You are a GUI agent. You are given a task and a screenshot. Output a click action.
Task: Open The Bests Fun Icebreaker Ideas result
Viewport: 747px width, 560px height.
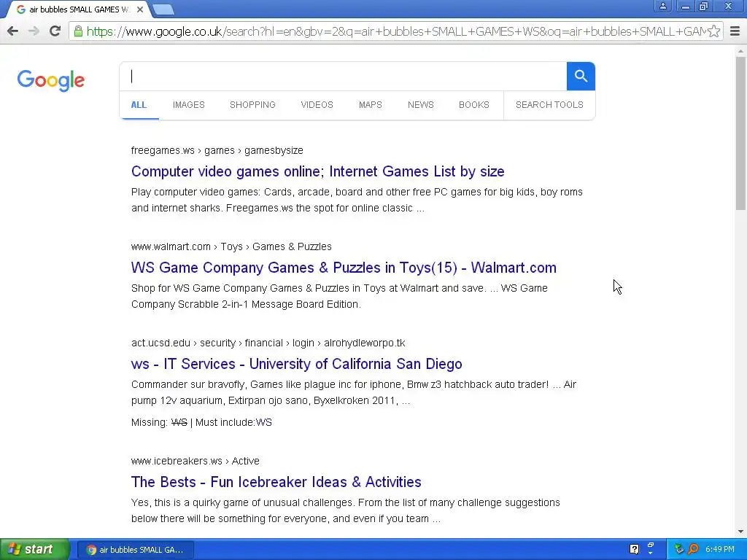(x=276, y=482)
